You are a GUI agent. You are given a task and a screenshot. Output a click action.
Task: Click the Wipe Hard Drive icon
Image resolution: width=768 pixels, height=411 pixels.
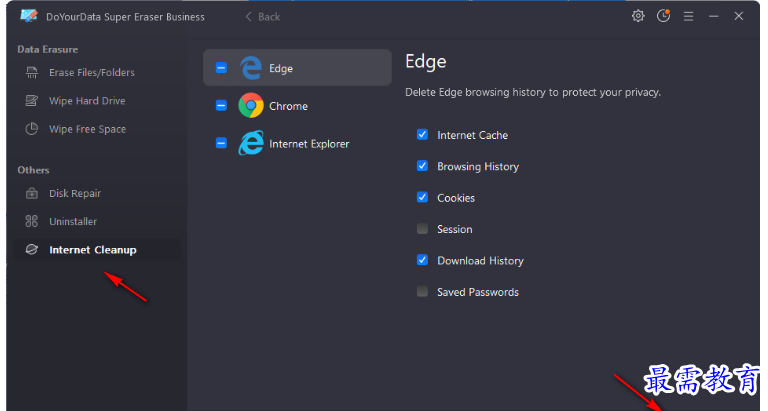click(x=32, y=101)
